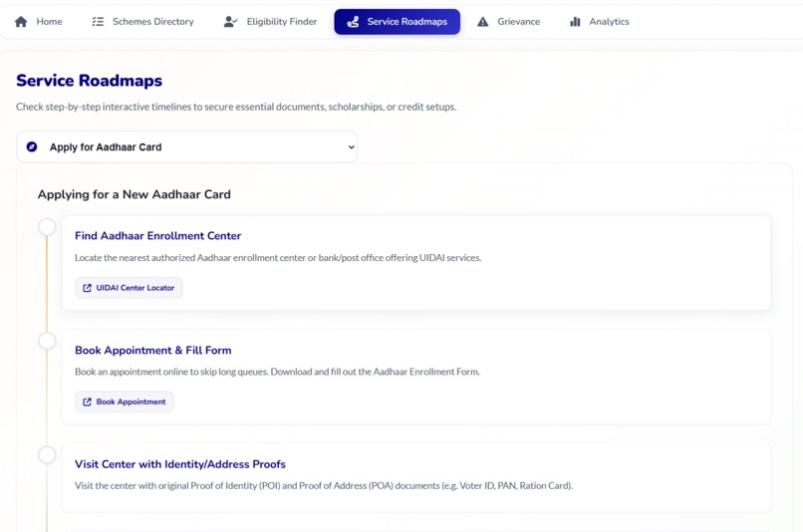Click the Schemes Directory checklist icon

pyautogui.click(x=98, y=22)
